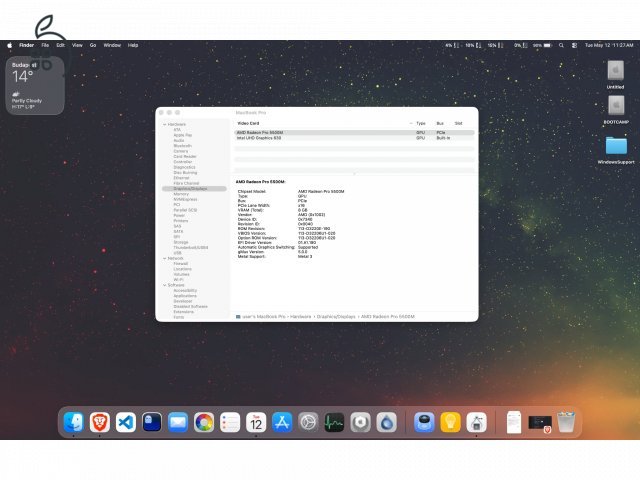The image size is (640, 480).
Task: Select Ethernet in the sidebar
Action: coord(181,178)
